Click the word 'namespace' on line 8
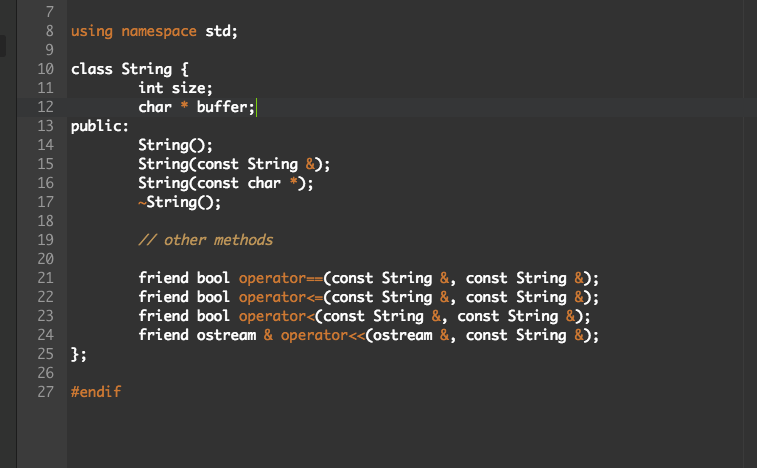This screenshot has width=757, height=468. (159, 31)
